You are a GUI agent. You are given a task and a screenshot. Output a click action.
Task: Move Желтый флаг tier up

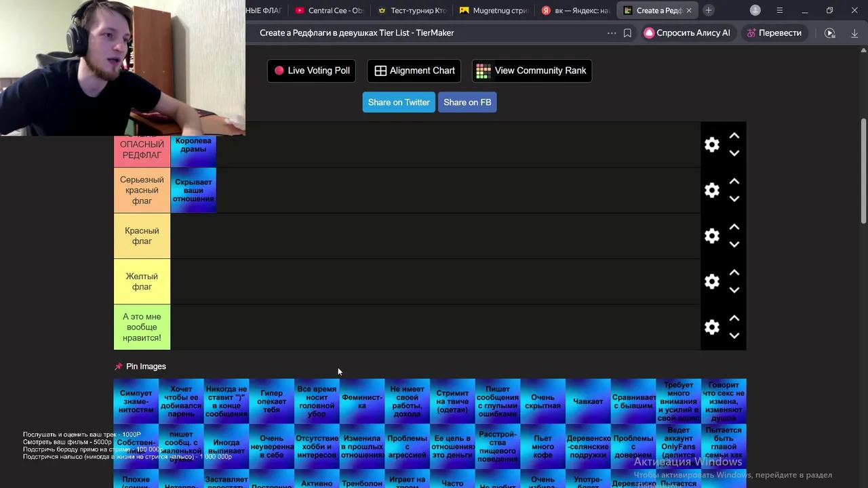(x=734, y=272)
